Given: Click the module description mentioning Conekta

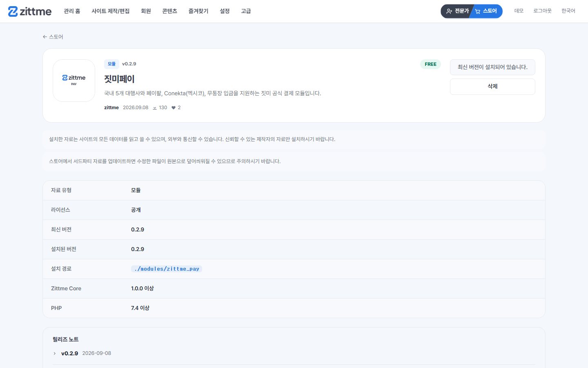Looking at the screenshot, I should [x=213, y=93].
